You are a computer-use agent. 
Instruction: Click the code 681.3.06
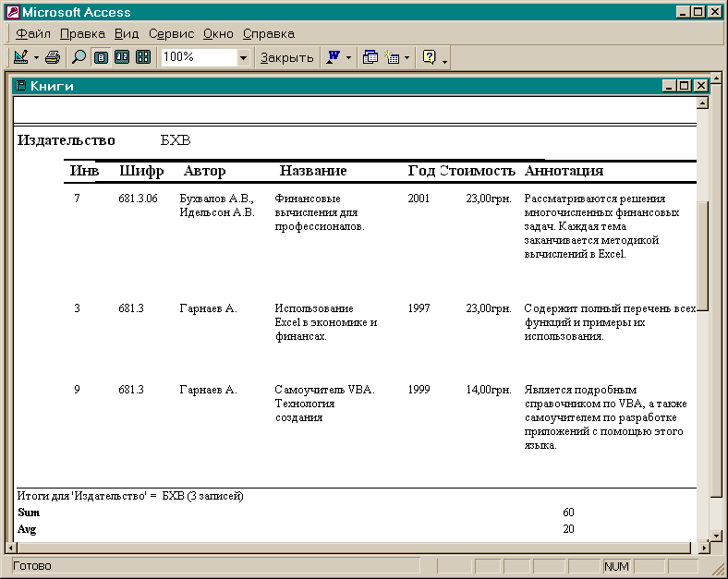[138, 199]
